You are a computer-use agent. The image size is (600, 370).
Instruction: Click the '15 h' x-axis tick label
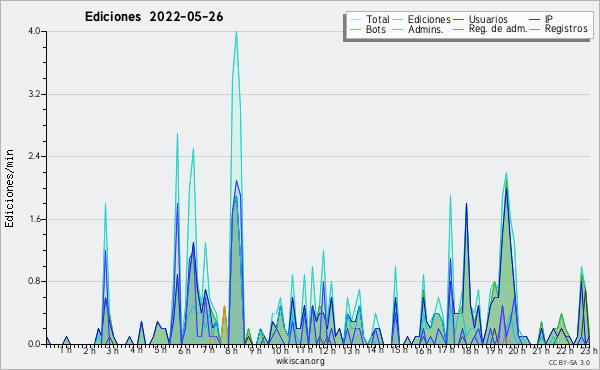coord(399,350)
